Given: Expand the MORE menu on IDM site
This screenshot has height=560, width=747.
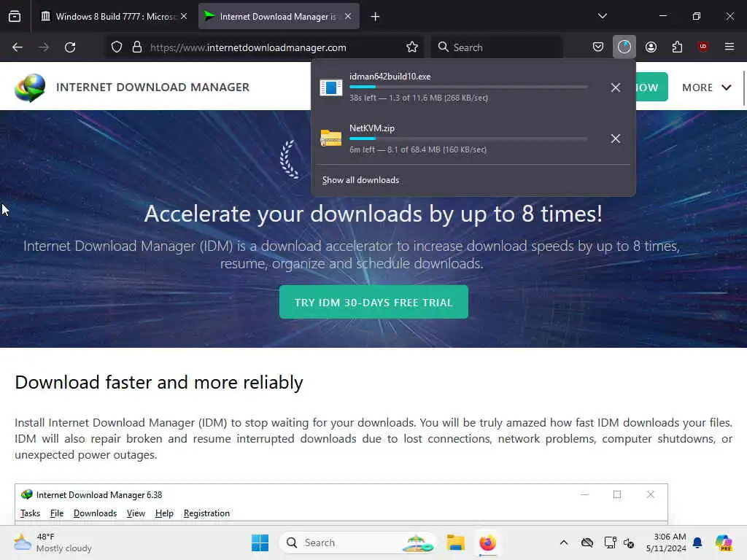Looking at the screenshot, I should [x=706, y=87].
